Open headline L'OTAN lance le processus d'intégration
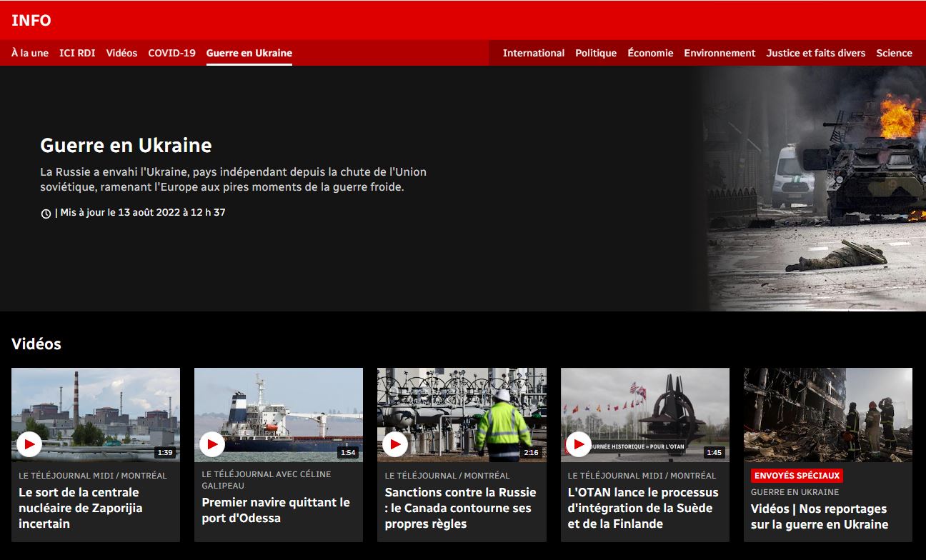This screenshot has width=926, height=560. tap(643, 508)
